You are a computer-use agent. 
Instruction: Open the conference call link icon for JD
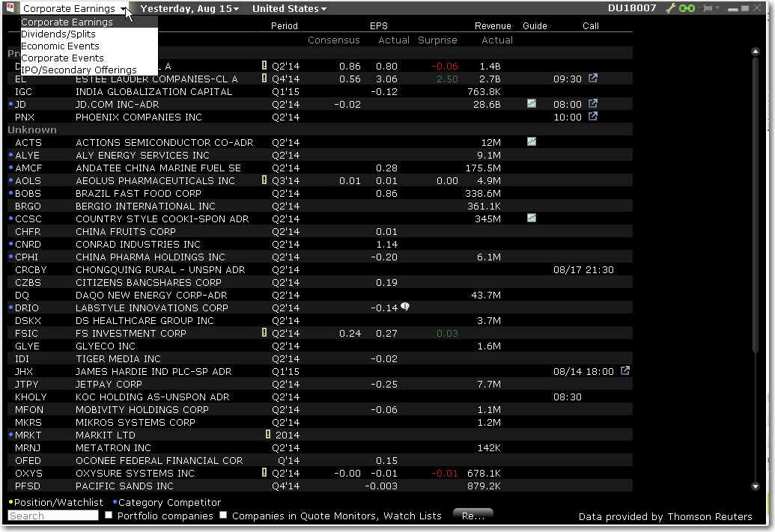593,104
